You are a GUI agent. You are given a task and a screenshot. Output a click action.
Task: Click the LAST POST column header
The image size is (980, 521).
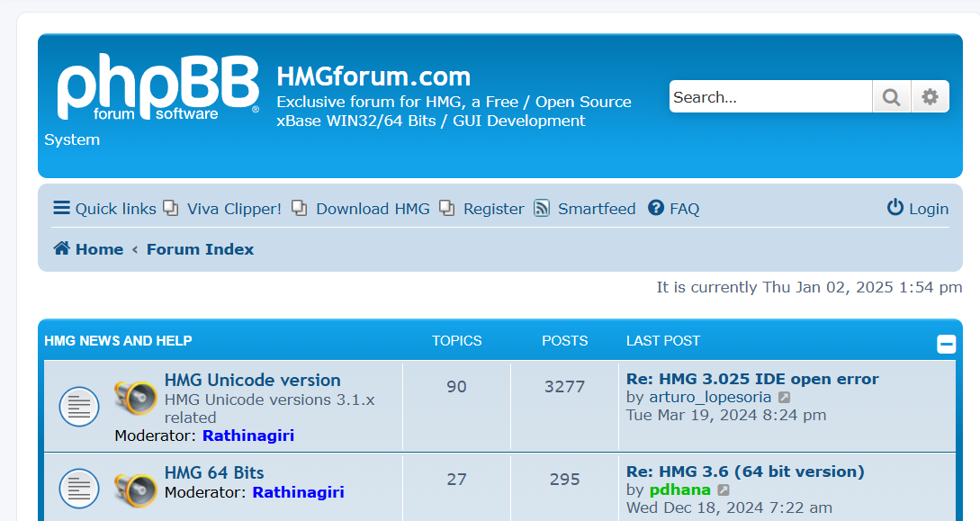pyautogui.click(x=663, y=340)
